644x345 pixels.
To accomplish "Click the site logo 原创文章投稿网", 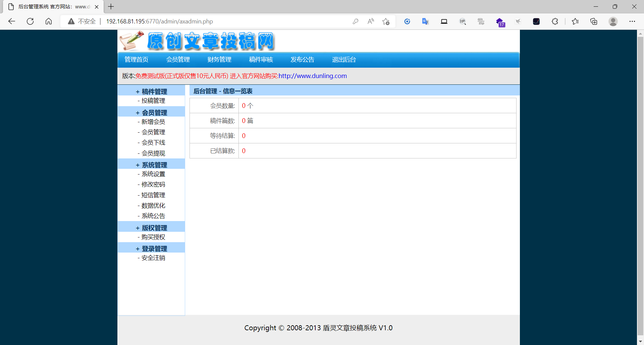I will point(197,41).
